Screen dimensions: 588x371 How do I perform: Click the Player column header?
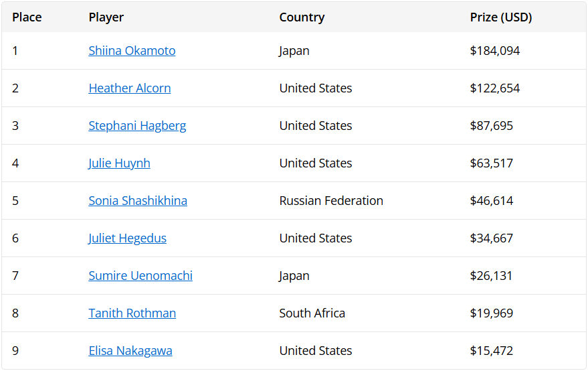point(106,17)
